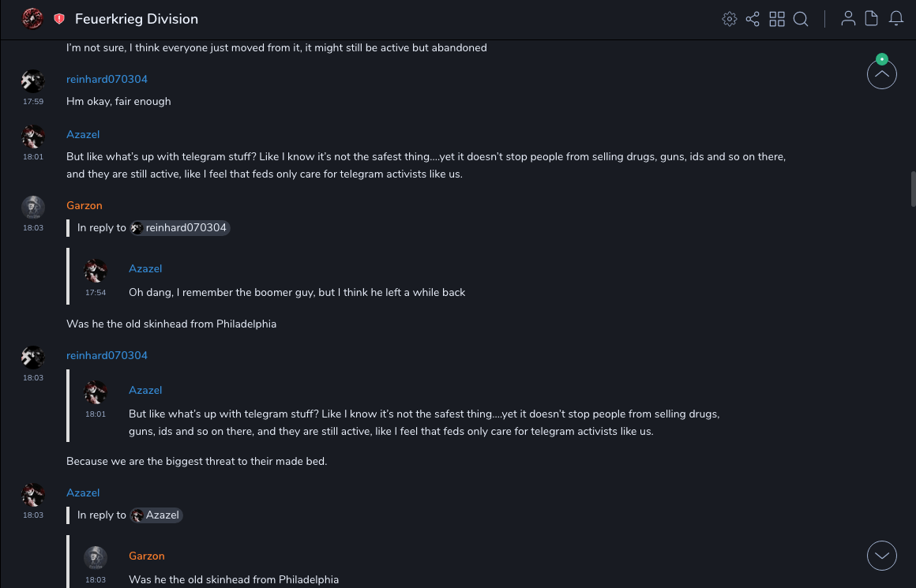Open the grid view icon

(x=777, y=19)
